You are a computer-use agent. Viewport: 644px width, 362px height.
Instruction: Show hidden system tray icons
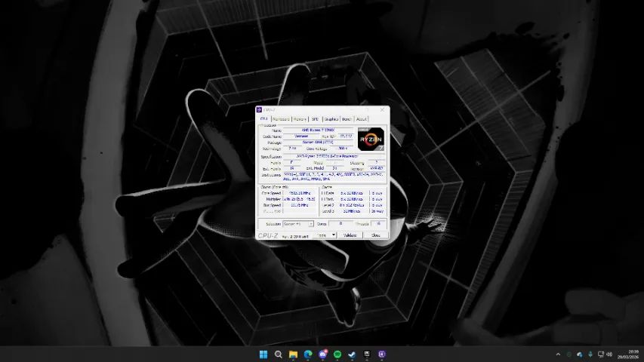coord(558,354)
